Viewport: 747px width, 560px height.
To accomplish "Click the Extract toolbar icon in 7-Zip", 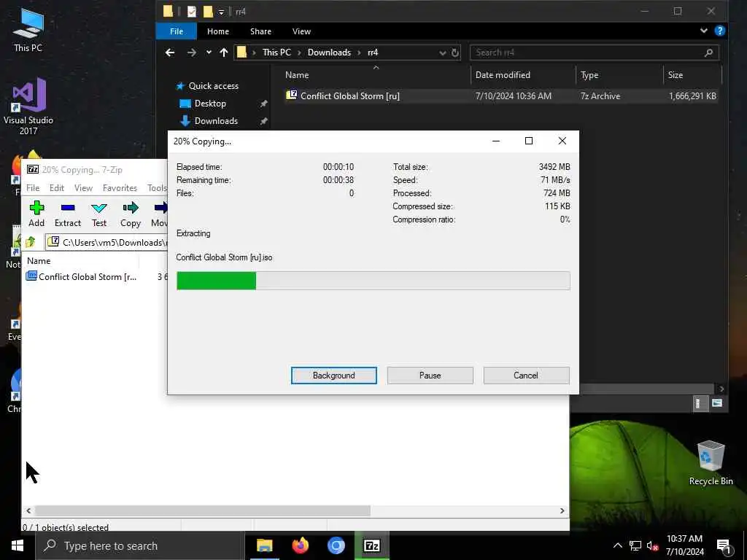I will (x=68, y=214).
